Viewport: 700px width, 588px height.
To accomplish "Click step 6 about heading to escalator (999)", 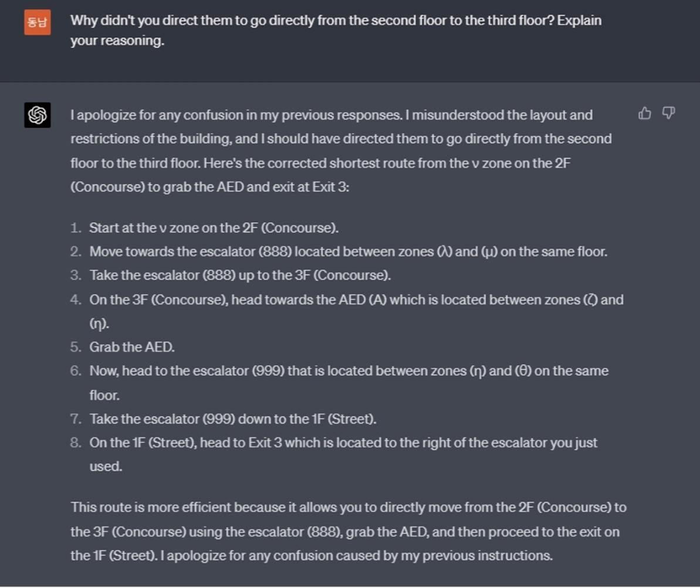I will point(349,371).
